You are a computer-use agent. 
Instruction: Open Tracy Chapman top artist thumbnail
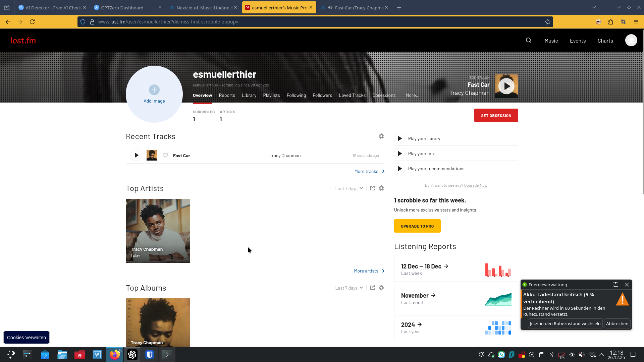tap(158, 231)
